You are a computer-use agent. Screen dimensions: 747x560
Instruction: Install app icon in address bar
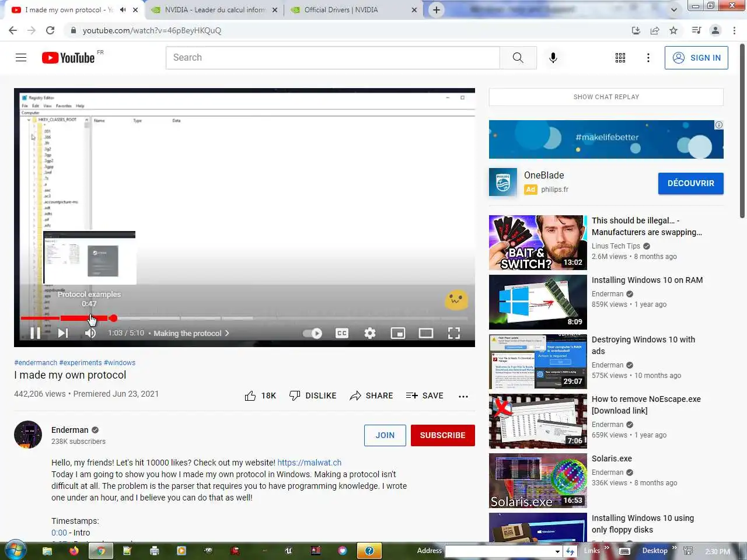[636, 30]
